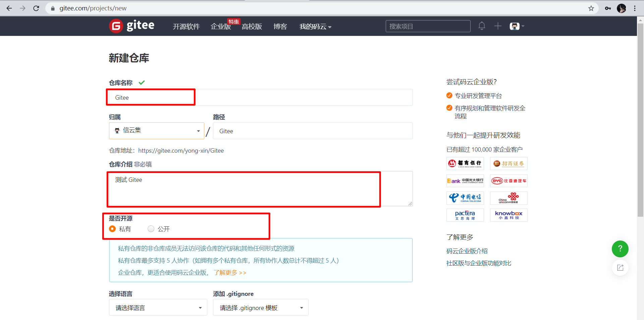644x320 pixels.
Task: Click the 仓库介绍 description textarea
Action: point(261,189)
